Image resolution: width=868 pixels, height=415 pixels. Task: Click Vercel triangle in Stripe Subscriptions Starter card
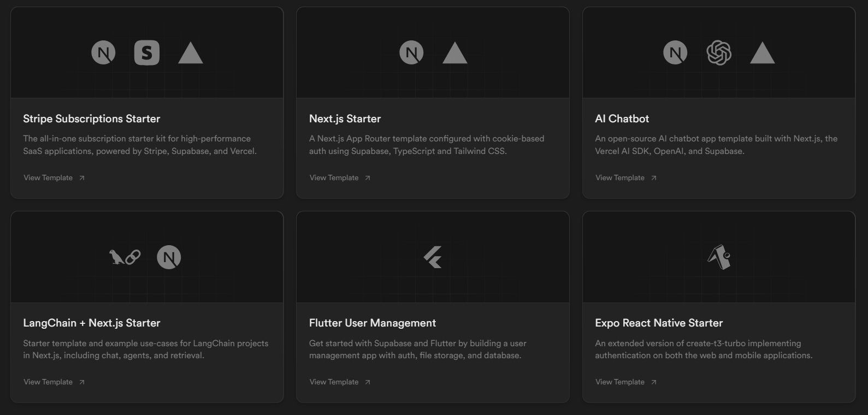pyautogui.click(x=191, y=53)
